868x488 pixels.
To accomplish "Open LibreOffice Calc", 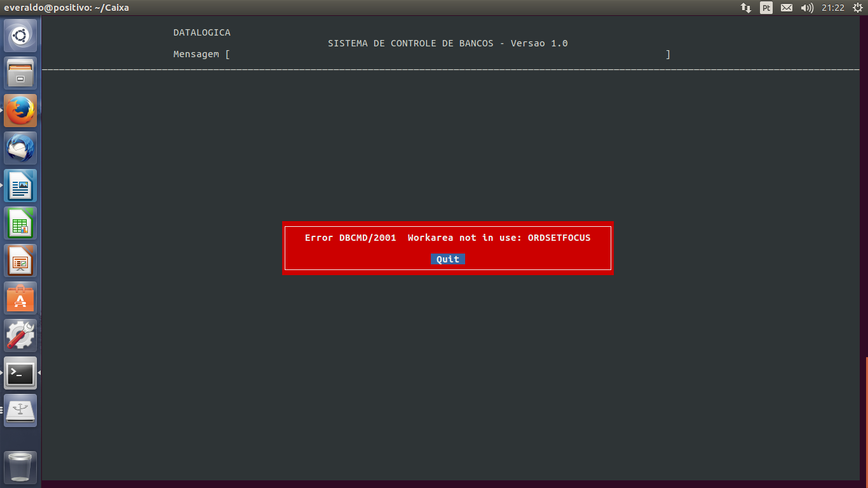I will point(20,223).
